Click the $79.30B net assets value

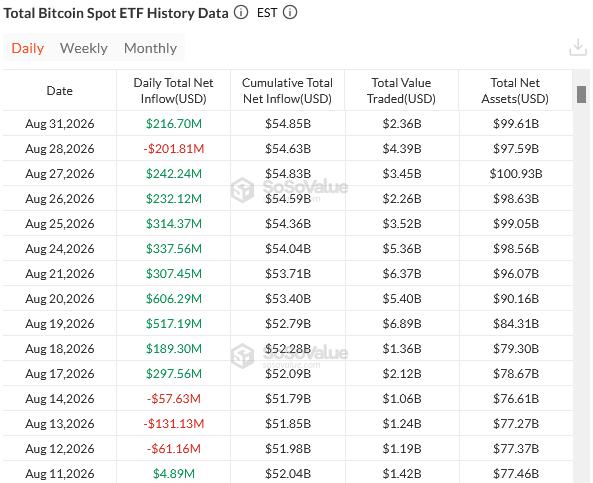coord(516,348)
